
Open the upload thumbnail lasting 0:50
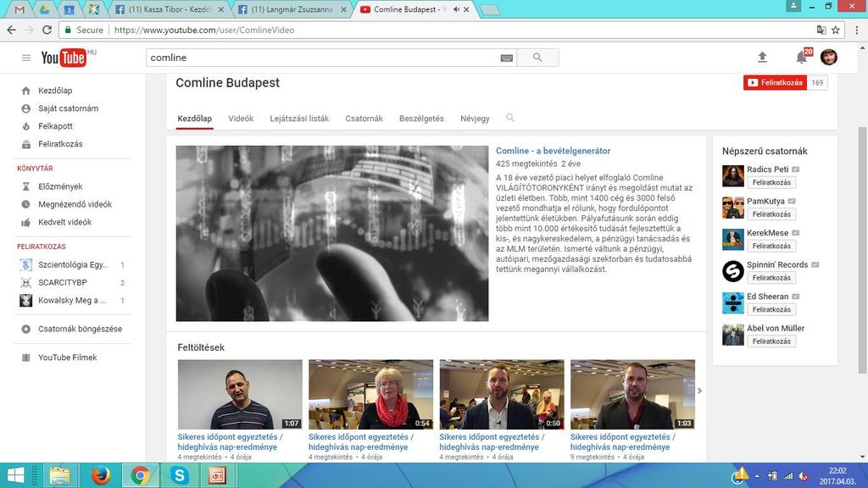(x=502, y=395)
